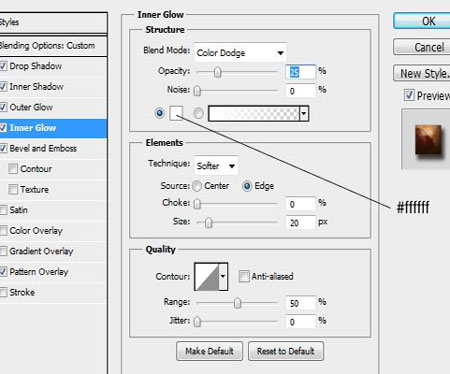Open the Gradient Overlay settings row
Image resolution: width=450 pixels, height=374 pixels.
tap(53, 251)
